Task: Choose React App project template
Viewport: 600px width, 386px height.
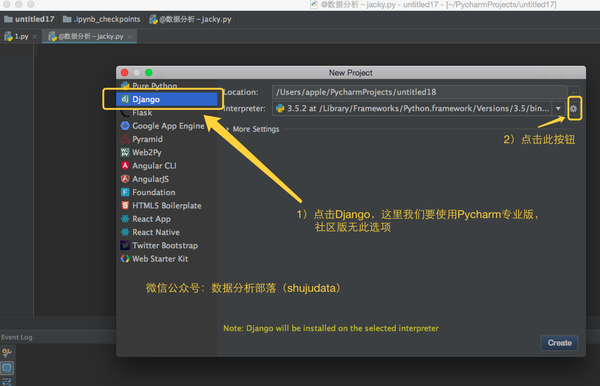Action: click(167, 219)
